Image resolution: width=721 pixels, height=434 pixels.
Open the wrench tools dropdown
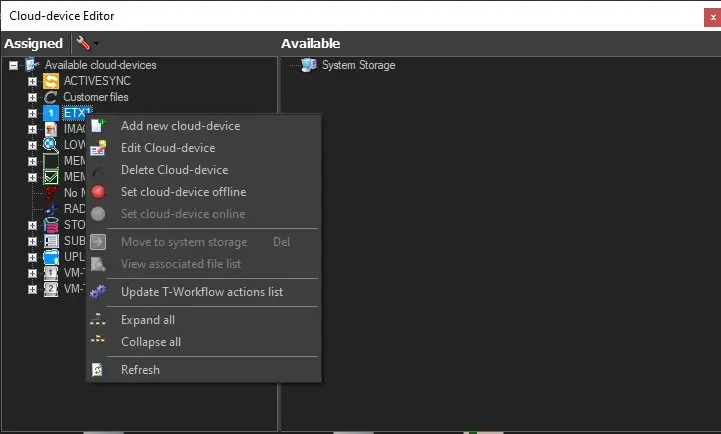click(87, 44)
